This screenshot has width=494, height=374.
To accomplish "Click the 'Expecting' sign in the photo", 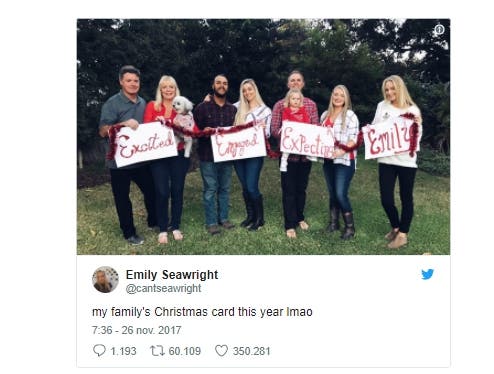I will tap(307, 140).
